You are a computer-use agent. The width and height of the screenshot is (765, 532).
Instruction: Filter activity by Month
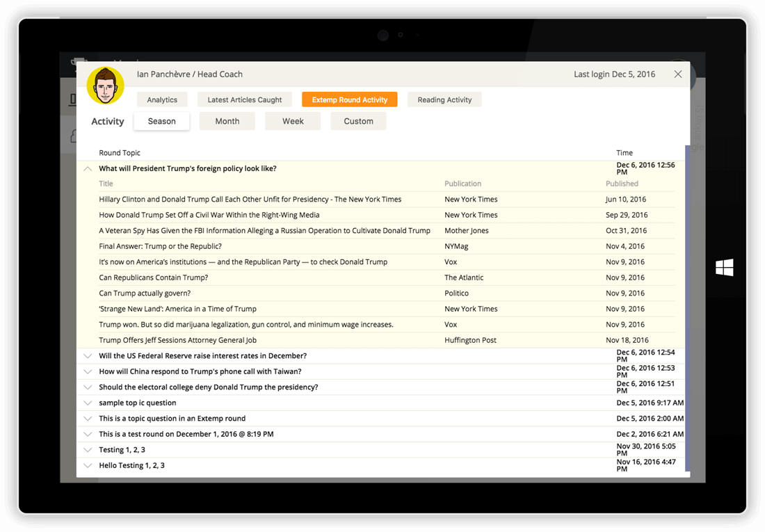point(227,121)
